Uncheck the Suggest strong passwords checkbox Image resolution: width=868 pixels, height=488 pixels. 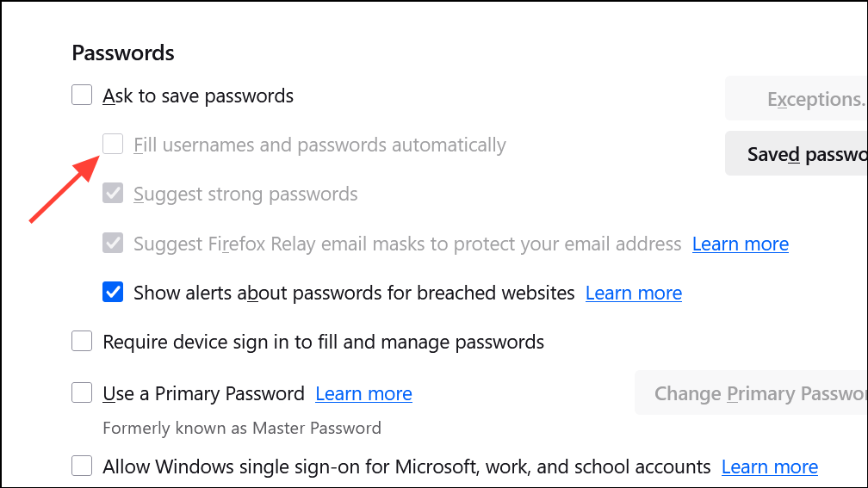113,194
